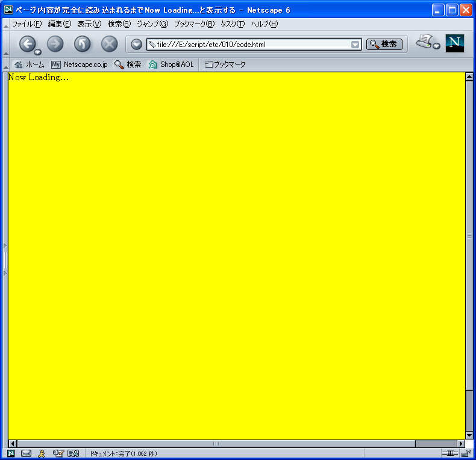
Task: Click the security padlock icon in status bar
Action: click(x=466, y=453)
